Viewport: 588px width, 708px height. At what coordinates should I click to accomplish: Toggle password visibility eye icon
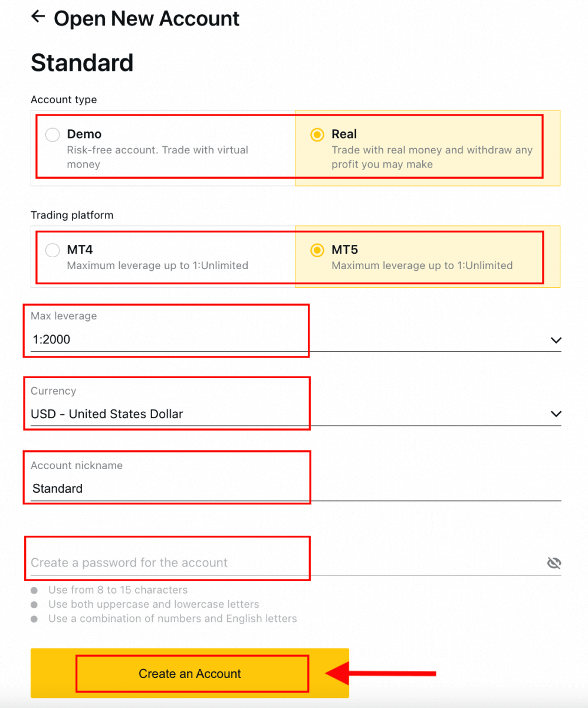pyautogui.click(x=554, y=563)
